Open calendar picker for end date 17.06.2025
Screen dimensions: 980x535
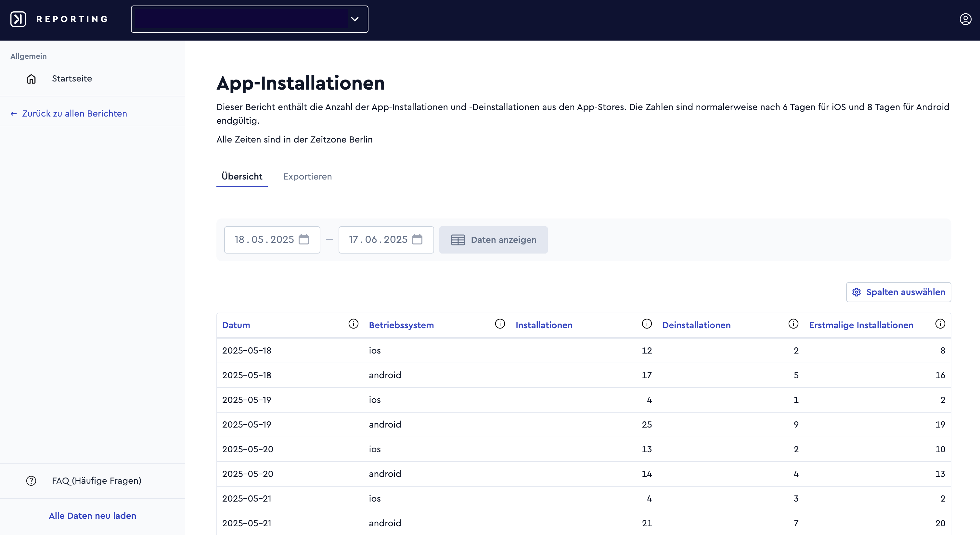417,239
